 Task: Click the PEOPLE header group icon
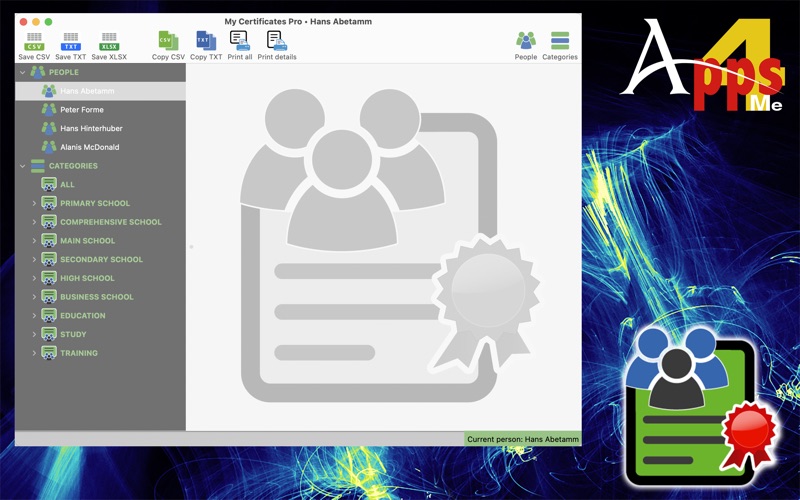click(38, 72)
